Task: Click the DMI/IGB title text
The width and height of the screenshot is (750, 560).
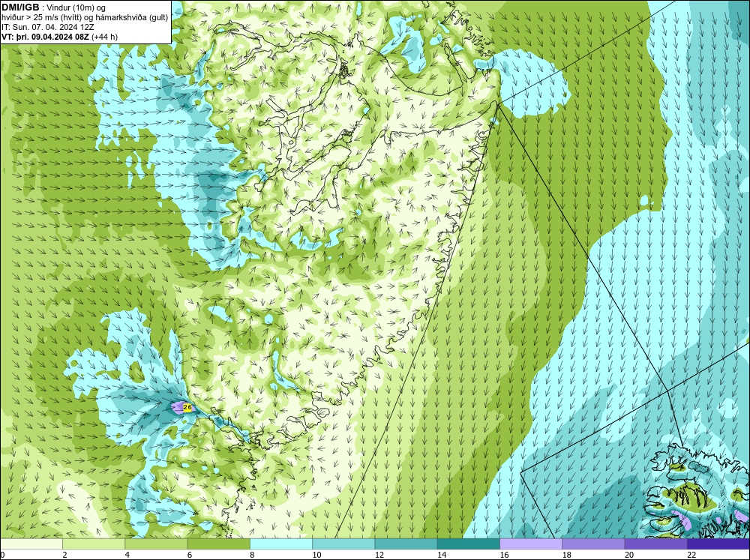Action: 20,7
